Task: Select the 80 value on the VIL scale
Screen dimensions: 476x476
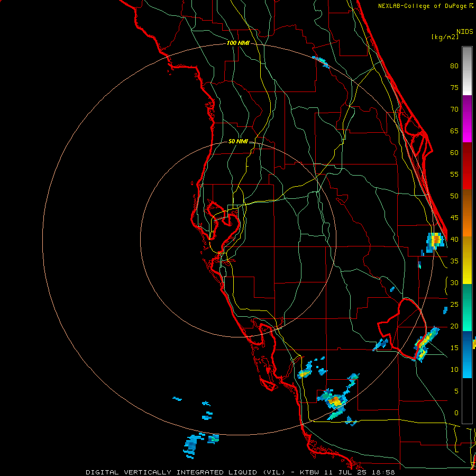Action: (x=454, y=66)
